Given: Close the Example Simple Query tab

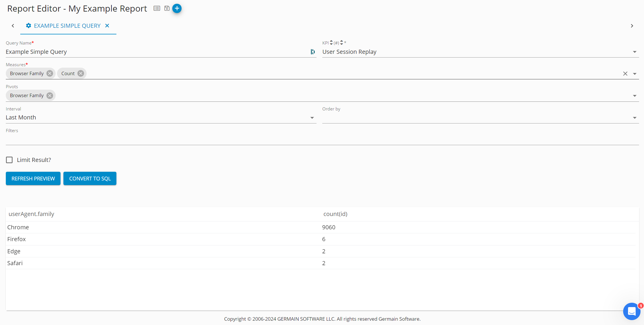Looking at the screenshot, I should (107, 26).
